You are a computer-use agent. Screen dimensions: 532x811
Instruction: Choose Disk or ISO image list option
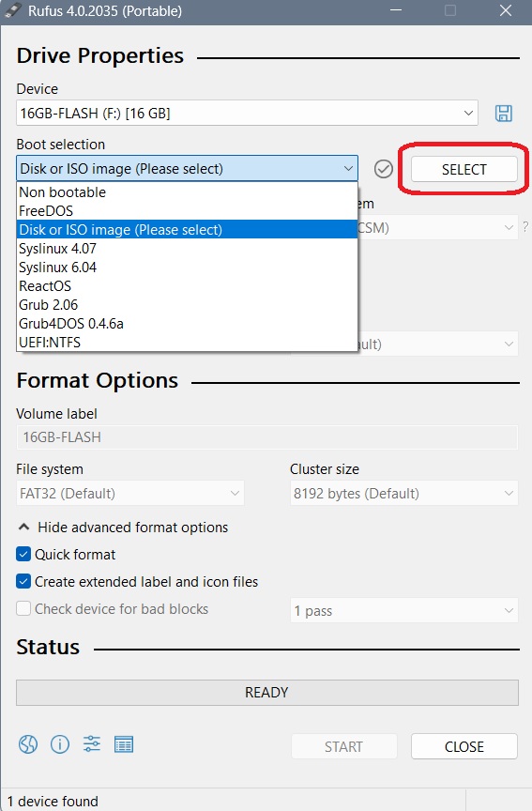coord(187,230)
